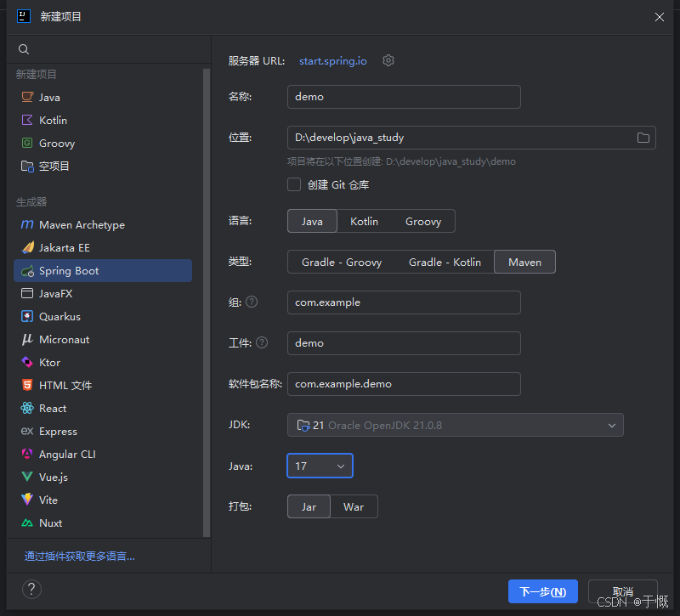Open the JDK dropdown list

456,425
